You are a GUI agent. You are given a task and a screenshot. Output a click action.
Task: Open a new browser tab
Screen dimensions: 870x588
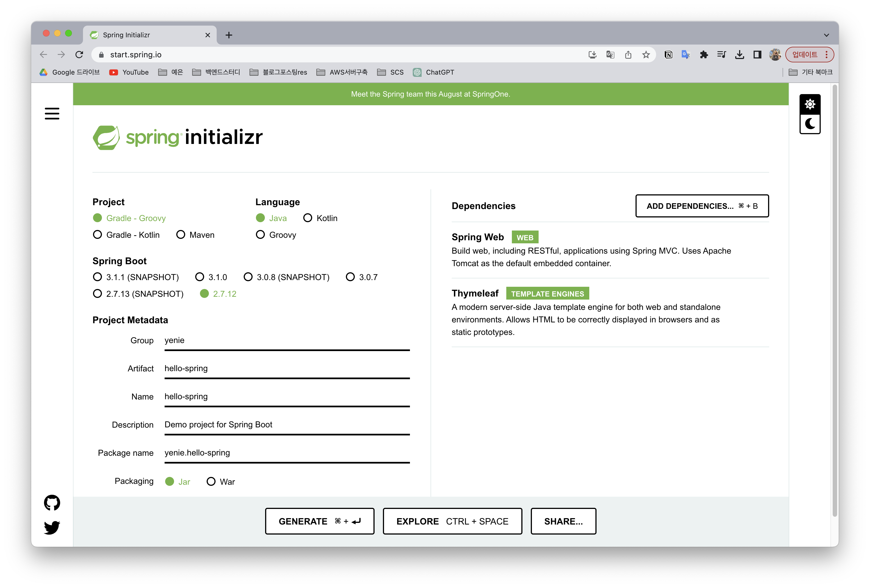point(229,35)
